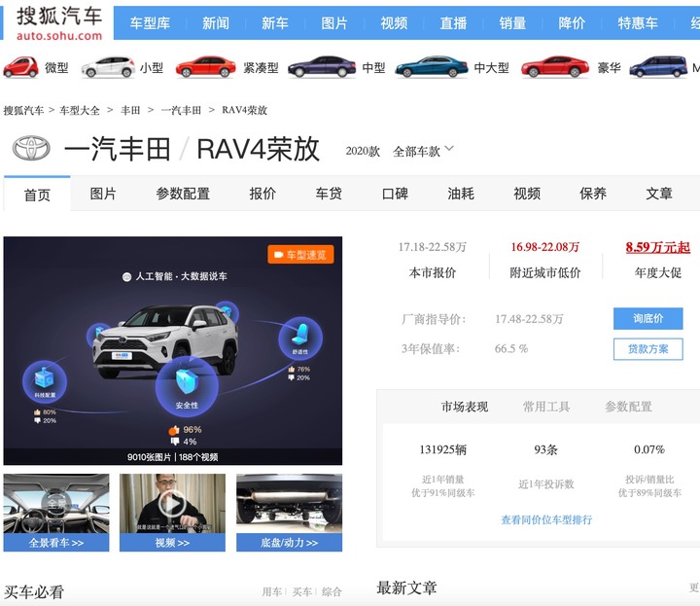This screenshot has width=700, height=606.
Task: Open the 8.59万元起 promotion link
Action: point(657,247)
